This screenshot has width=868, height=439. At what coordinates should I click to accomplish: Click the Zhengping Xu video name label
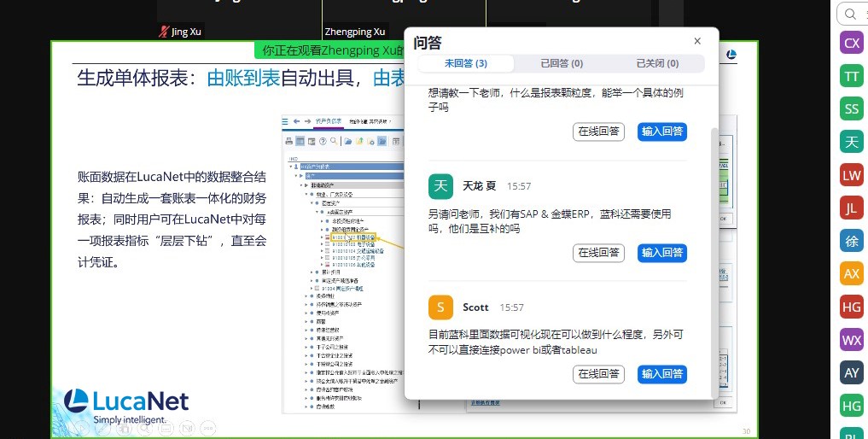coord(355,32)
